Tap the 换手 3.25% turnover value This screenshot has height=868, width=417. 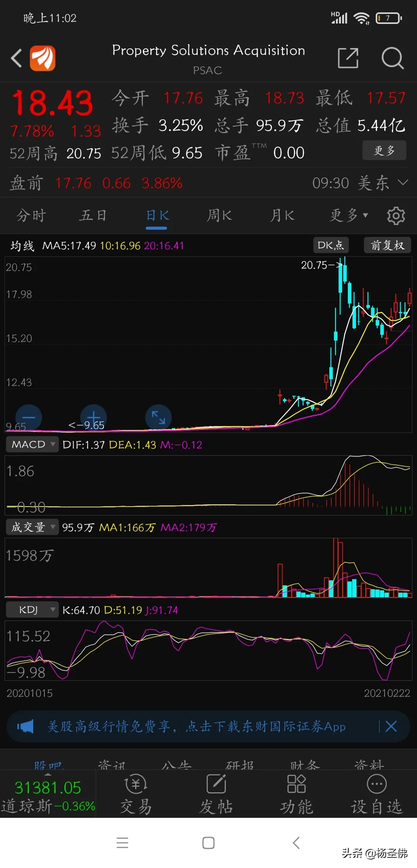tap(181, 125)
